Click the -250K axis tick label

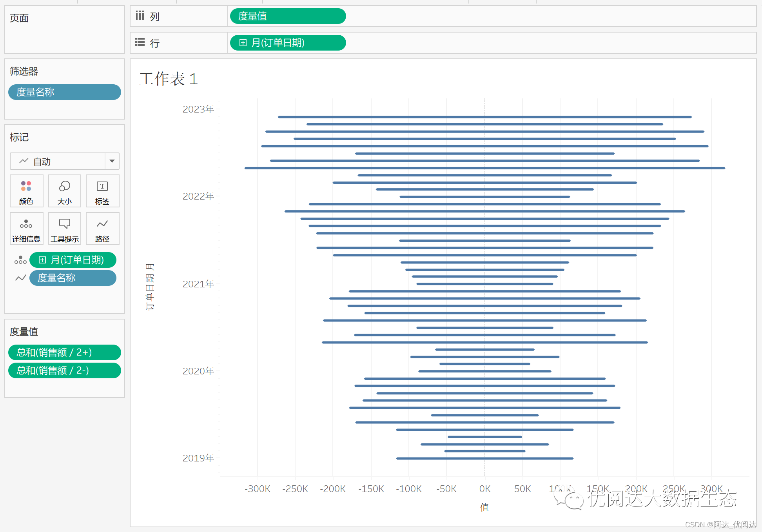click(295, 489)
